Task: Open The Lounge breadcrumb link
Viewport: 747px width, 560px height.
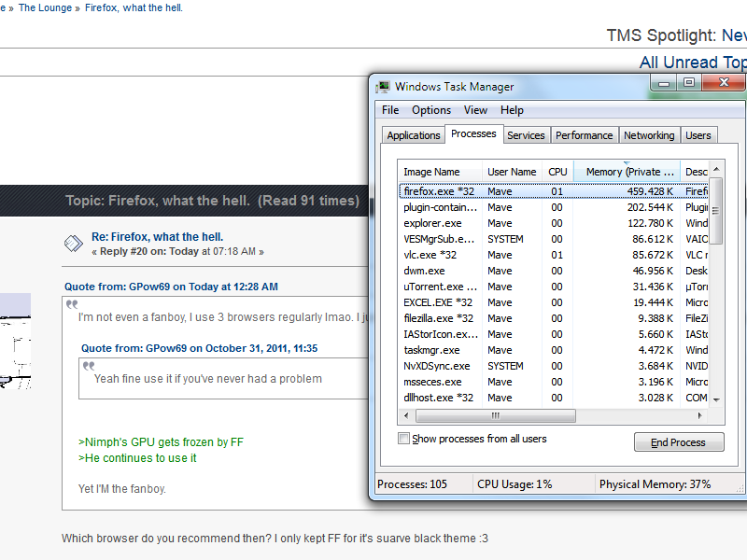Action: [x=45, y=8]
